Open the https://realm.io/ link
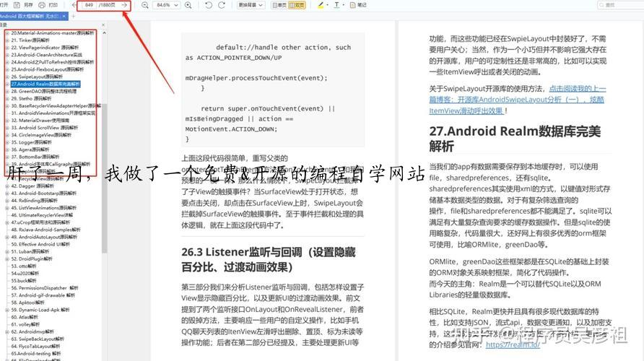Viewport: 644px width, 361px height. (513, 344)
